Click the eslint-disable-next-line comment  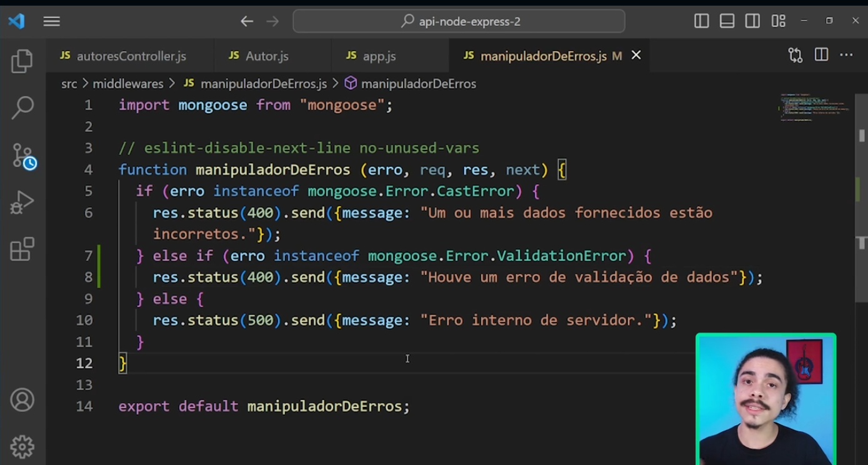click(299, 148)
